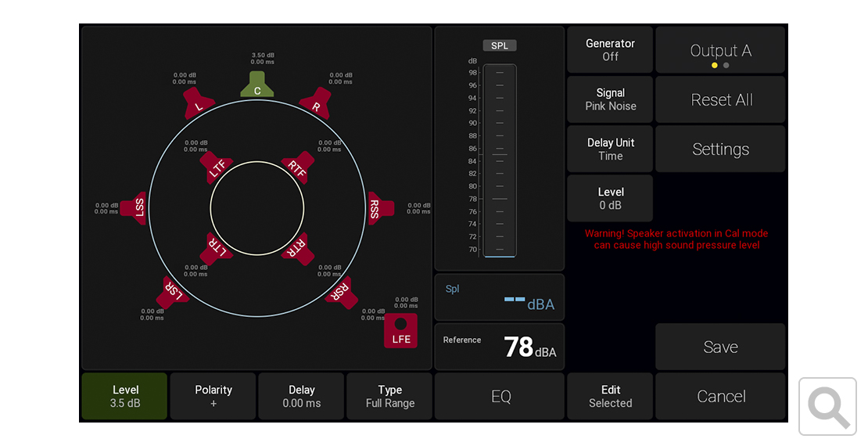868x446 pixels.
Task: Click the LFE subwoofer icon
Action: (x=400, y=330)
